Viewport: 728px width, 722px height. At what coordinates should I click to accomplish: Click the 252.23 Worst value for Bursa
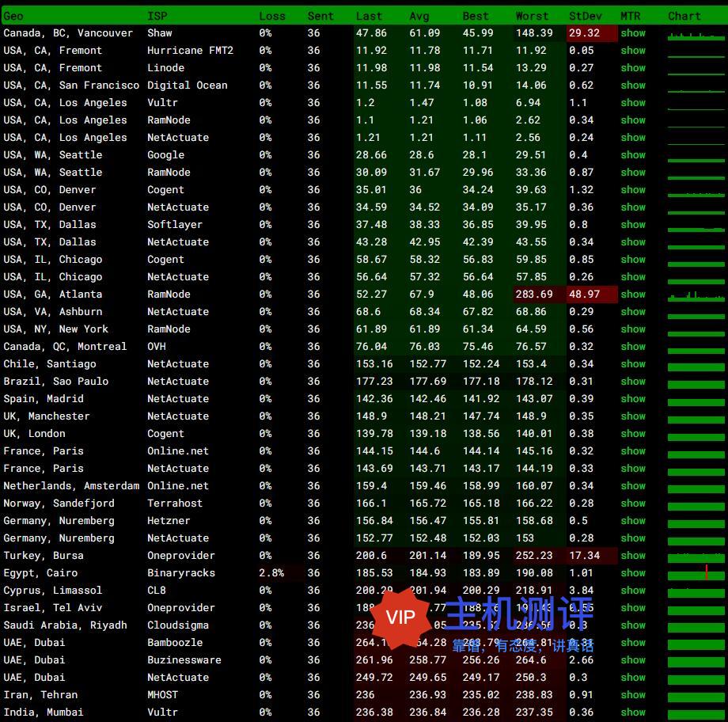534,556
